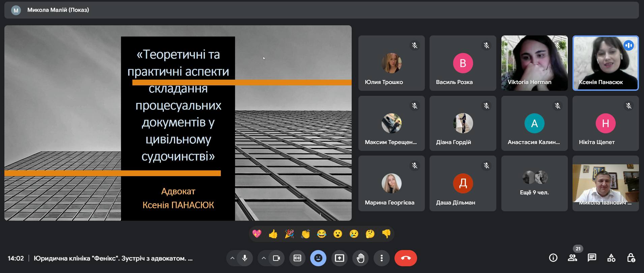Raise your hand in the meeting
Viewport: 644px width, 273px height.
pyautogui.click(x=360, y=258)
